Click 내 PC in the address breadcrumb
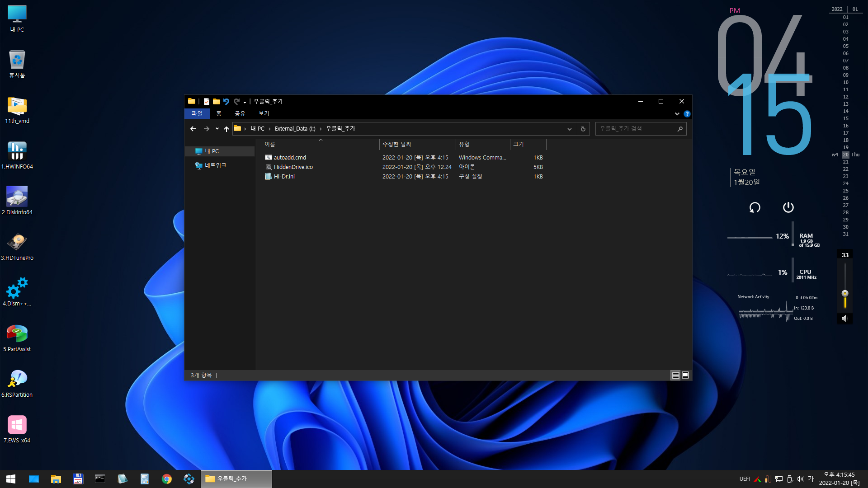This screenshot has height=488, width=868. [x=257, y=129]
